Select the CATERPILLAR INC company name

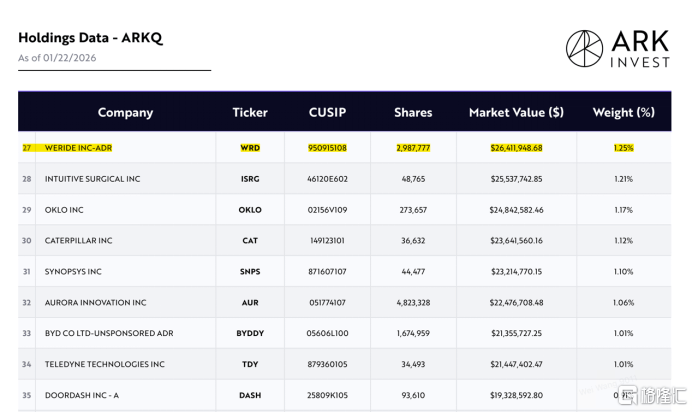78,241
